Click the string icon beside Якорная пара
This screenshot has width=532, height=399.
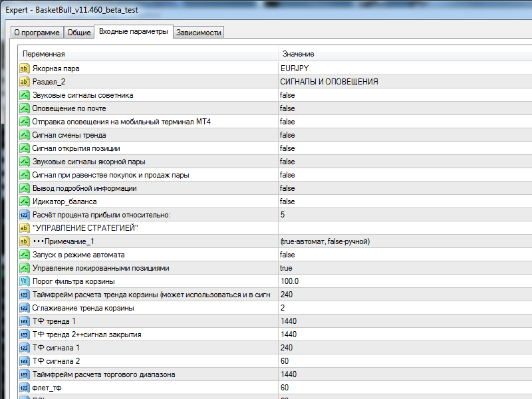[x=25, y=68]
